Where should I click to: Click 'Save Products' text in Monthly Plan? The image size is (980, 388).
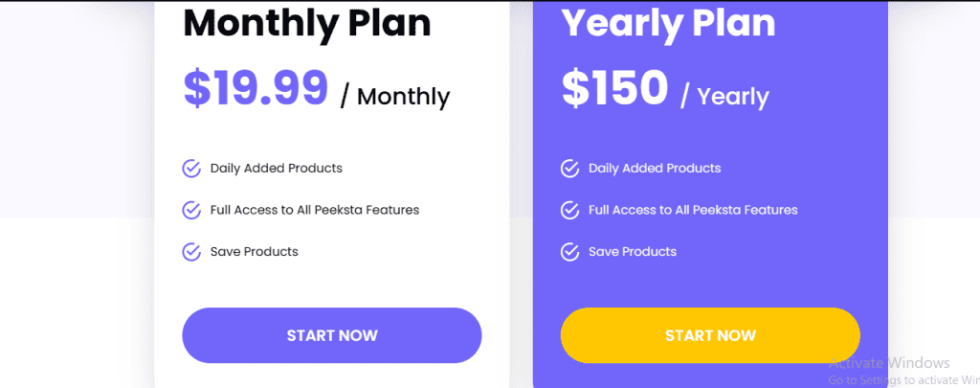254,252
